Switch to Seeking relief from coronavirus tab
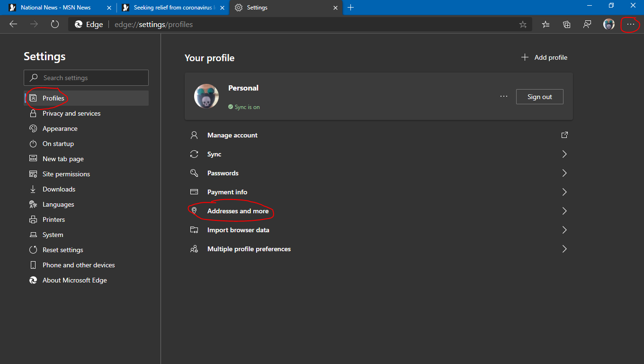644x364 pixels. coord(172,8)
